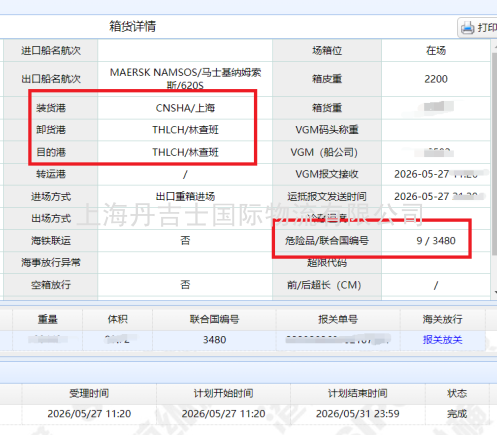Screen dimensions: 497x435
Task: Click the 计划结束时间 column header
Action: pyautogui.click(x=358, y=393)
